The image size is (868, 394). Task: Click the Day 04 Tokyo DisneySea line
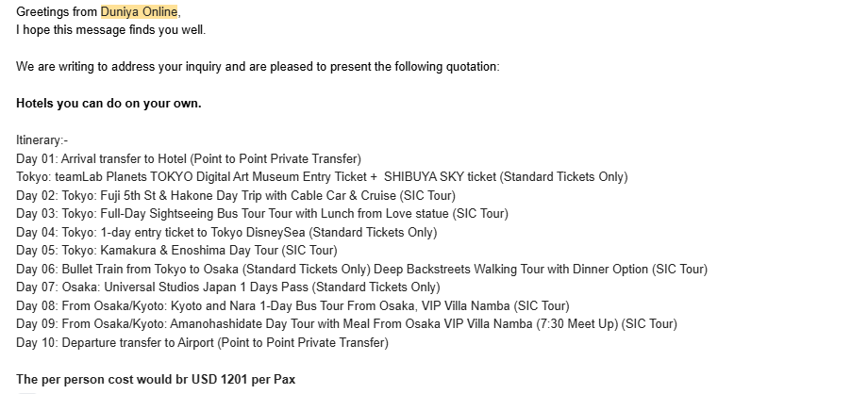click(x=226, y=233)
